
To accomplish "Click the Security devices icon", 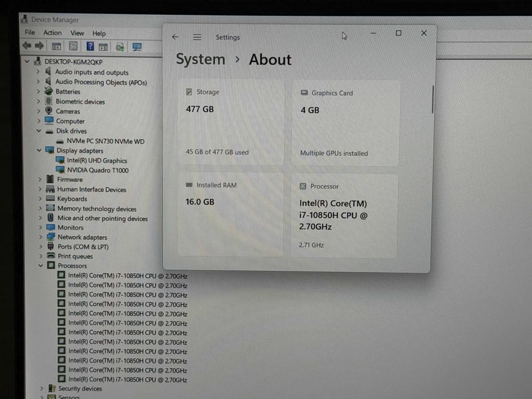I will (52, 388).
